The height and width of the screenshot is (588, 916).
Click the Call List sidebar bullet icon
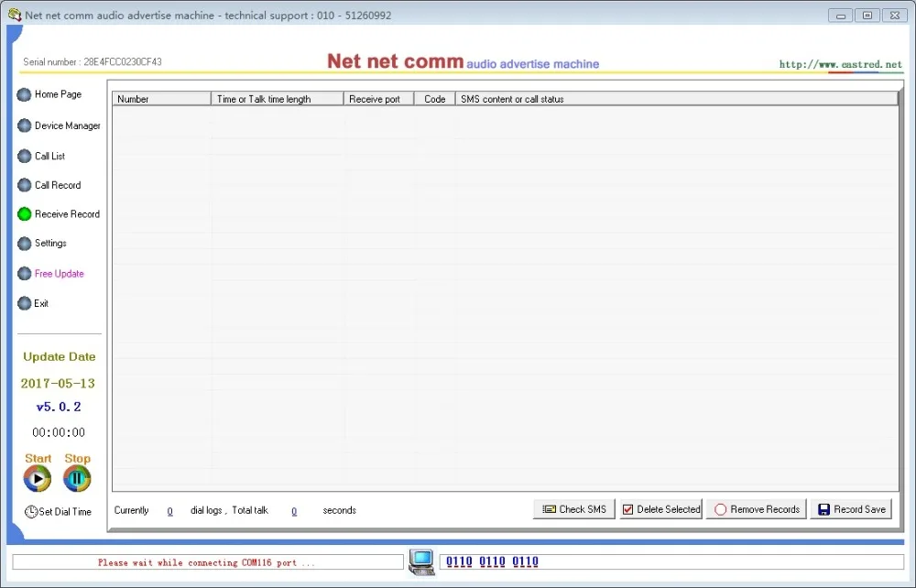(x=24, y=156)
